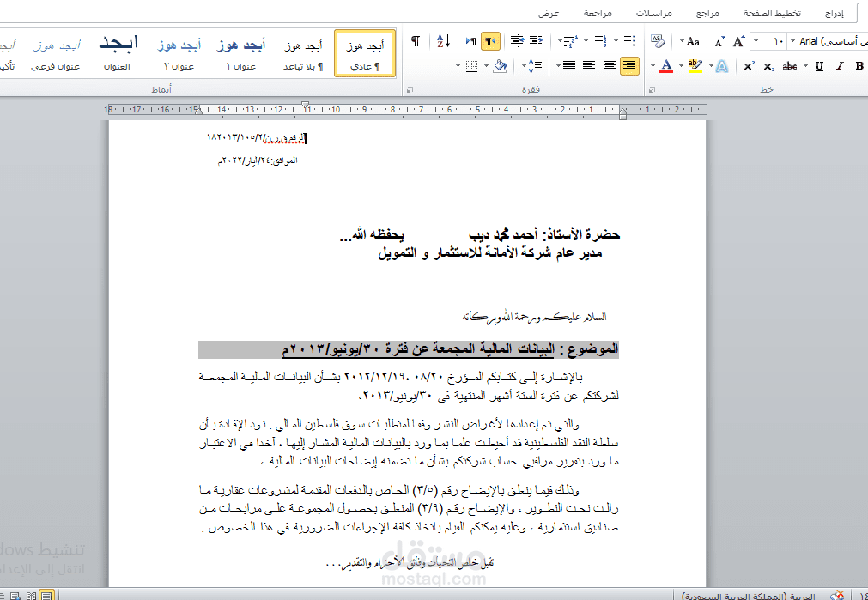
Task: Toggle strikethrough formatting
Action: click(x=789, y=66)
